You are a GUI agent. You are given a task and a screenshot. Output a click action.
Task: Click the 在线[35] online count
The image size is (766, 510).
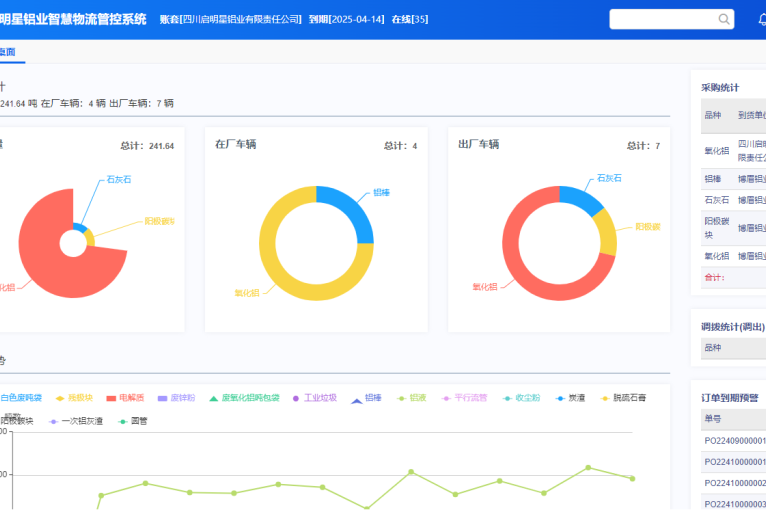[x=410, y=20]
